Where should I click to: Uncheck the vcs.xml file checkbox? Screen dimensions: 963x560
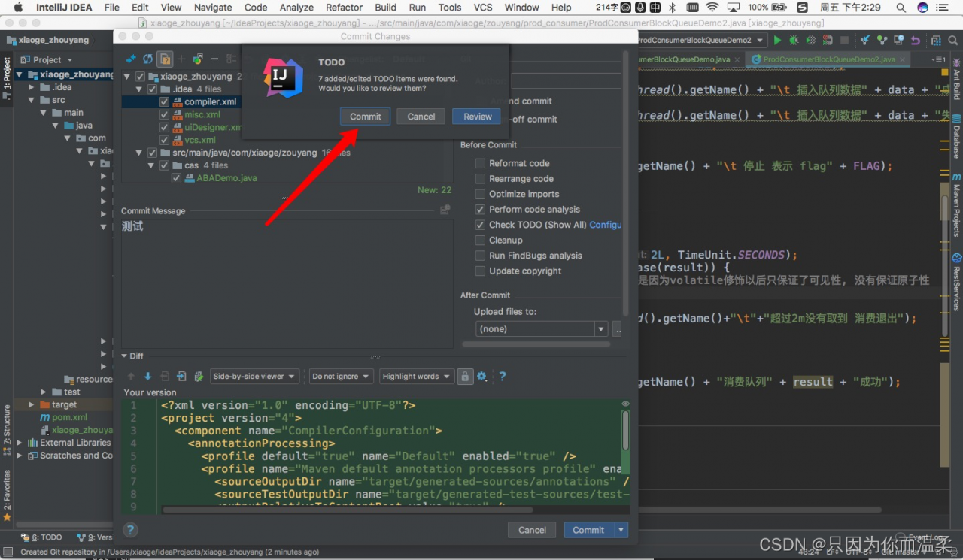point(164,140)
